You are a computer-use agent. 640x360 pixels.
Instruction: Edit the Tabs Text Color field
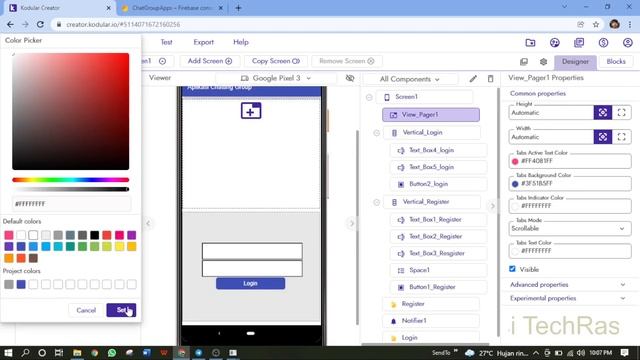[x=570, y=251]
